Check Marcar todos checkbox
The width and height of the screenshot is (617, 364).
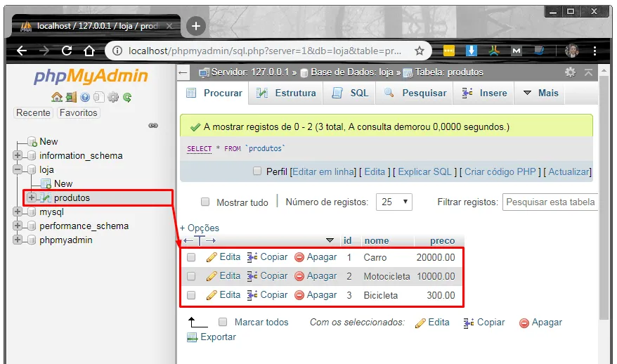(x=223, y=322)
